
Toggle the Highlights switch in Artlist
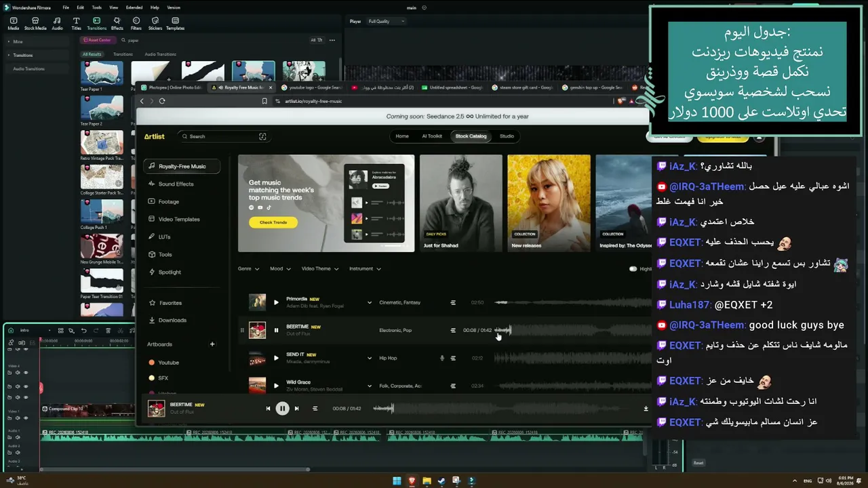633,269
